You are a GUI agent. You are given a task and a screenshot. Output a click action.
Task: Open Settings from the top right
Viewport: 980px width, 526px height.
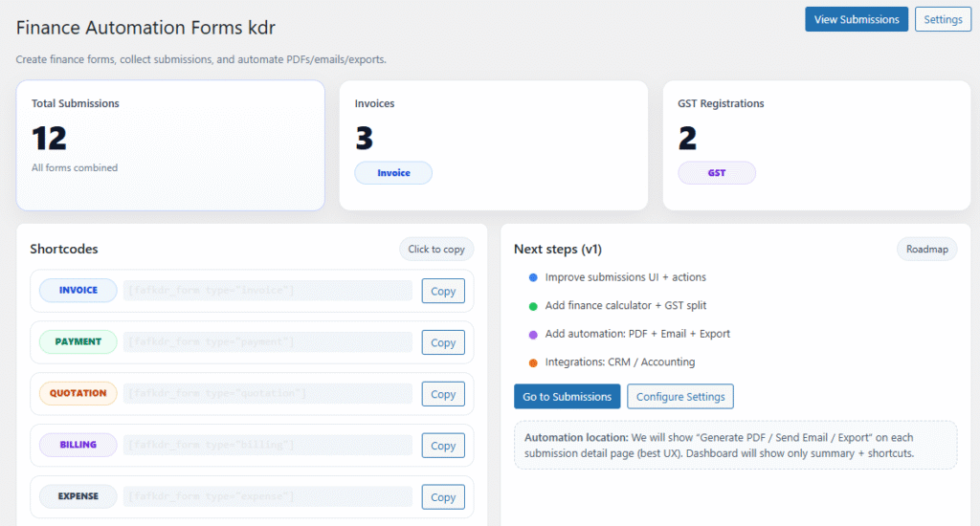943,19
